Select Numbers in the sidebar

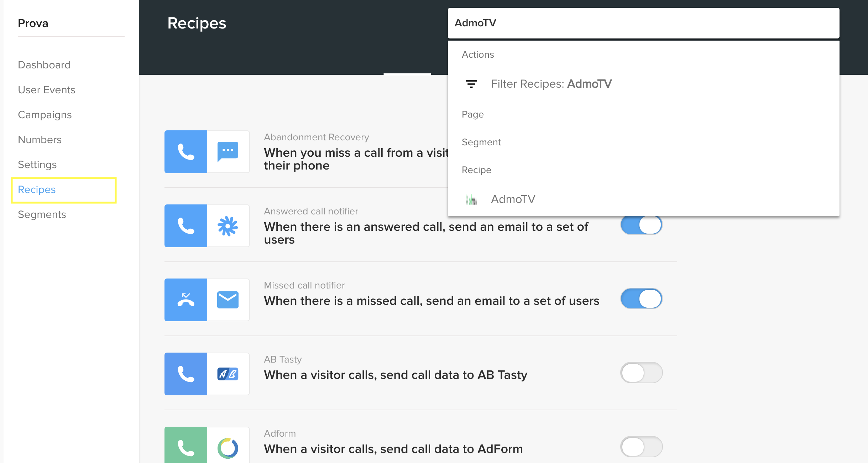pos(40,140)
